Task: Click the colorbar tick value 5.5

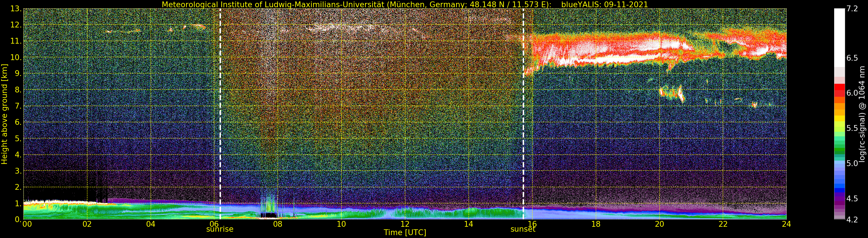Action: point(852,128)
